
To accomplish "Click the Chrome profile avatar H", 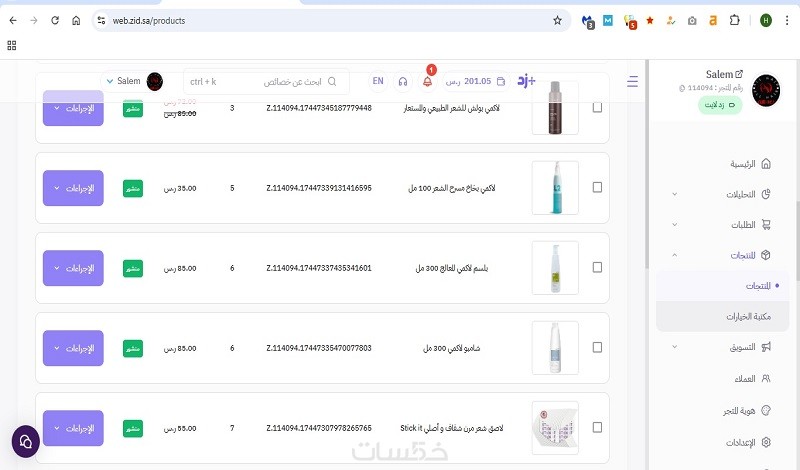I will (765, 20).
